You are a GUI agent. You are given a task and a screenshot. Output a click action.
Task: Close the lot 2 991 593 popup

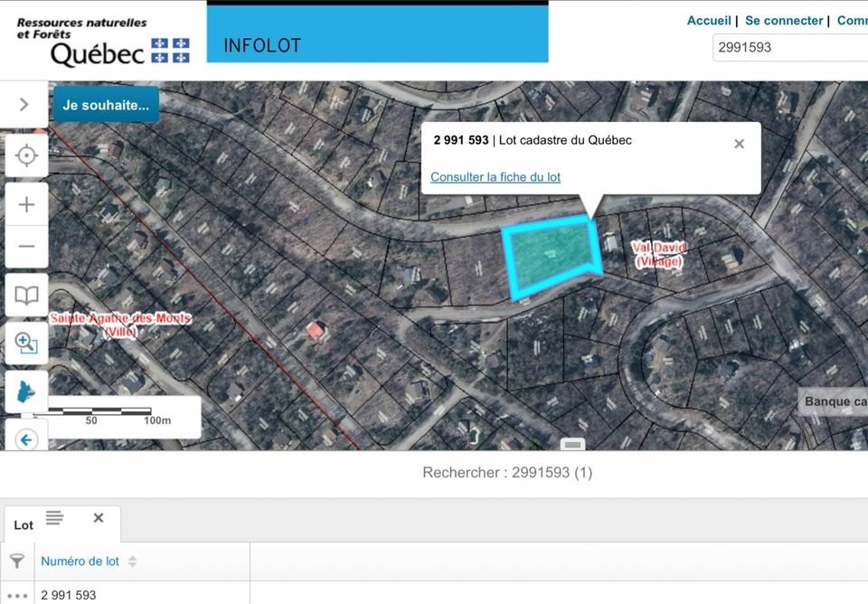(x=739, y=144)
